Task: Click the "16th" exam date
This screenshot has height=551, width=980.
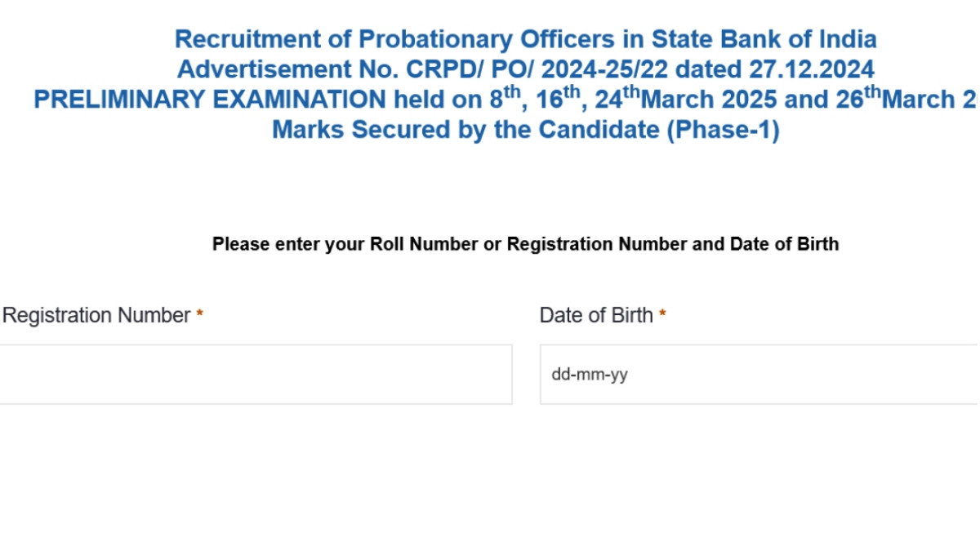Action: pyautogui.click(x=559, y=98)
